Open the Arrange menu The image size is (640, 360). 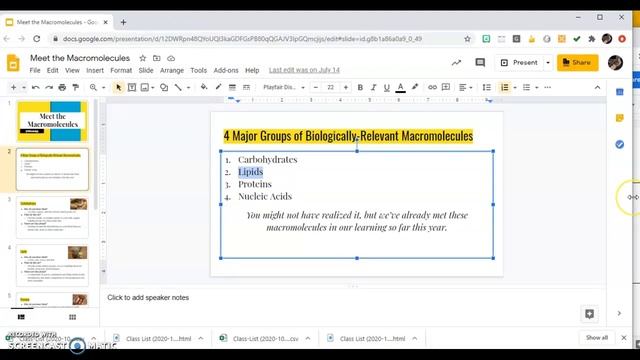[x=172, y=70]
